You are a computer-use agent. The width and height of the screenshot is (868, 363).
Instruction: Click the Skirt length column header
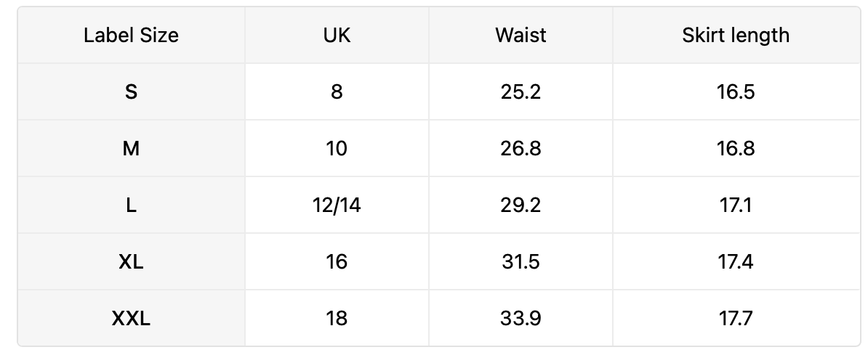[736, 36]
